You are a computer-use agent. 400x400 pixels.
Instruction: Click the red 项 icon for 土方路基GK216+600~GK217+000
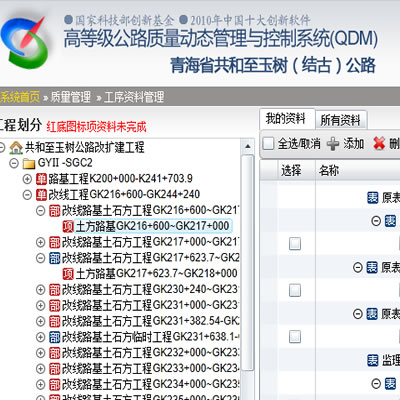(x=68, y=226)
